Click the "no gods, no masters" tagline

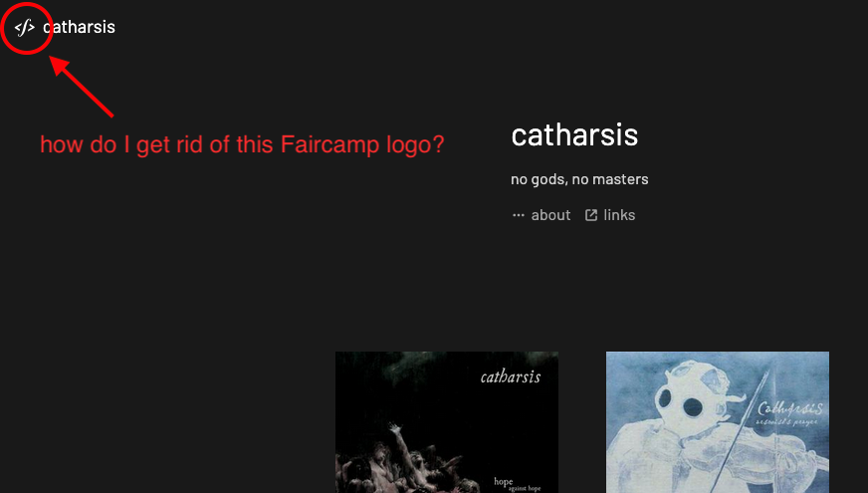coord(579,179)
